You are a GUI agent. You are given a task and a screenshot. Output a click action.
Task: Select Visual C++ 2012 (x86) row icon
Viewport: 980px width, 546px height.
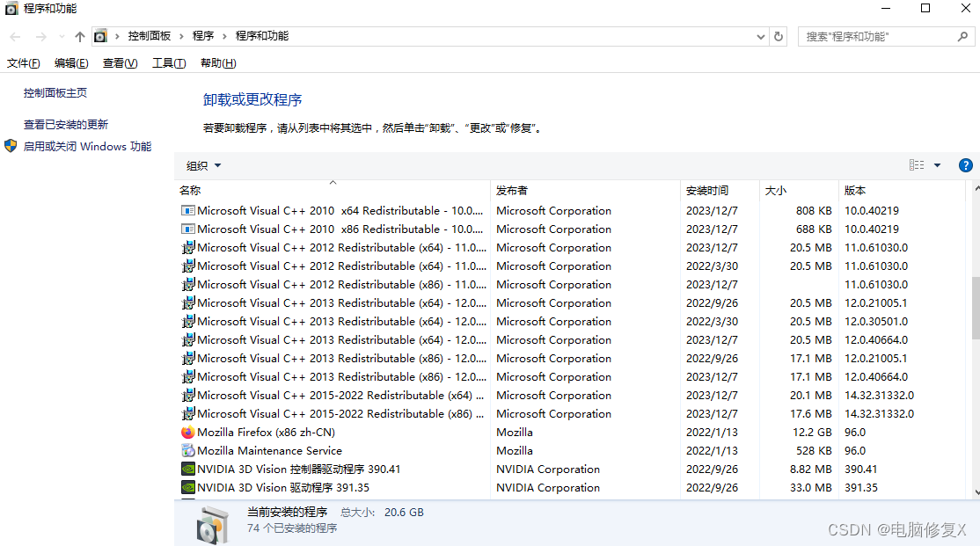pyautogui.click(x=187, y=284)
